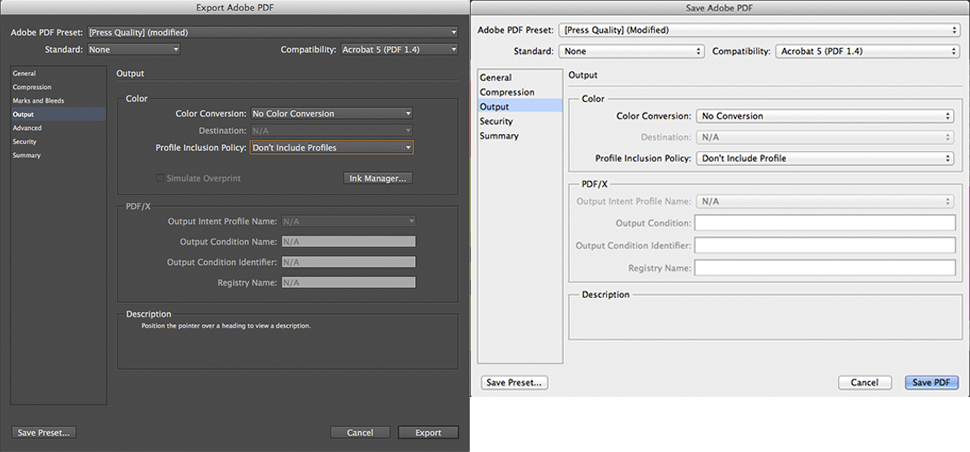
Task: Open Output Intent Profile Name dropdown in Export dialog
Action: (x=348, y=221)
